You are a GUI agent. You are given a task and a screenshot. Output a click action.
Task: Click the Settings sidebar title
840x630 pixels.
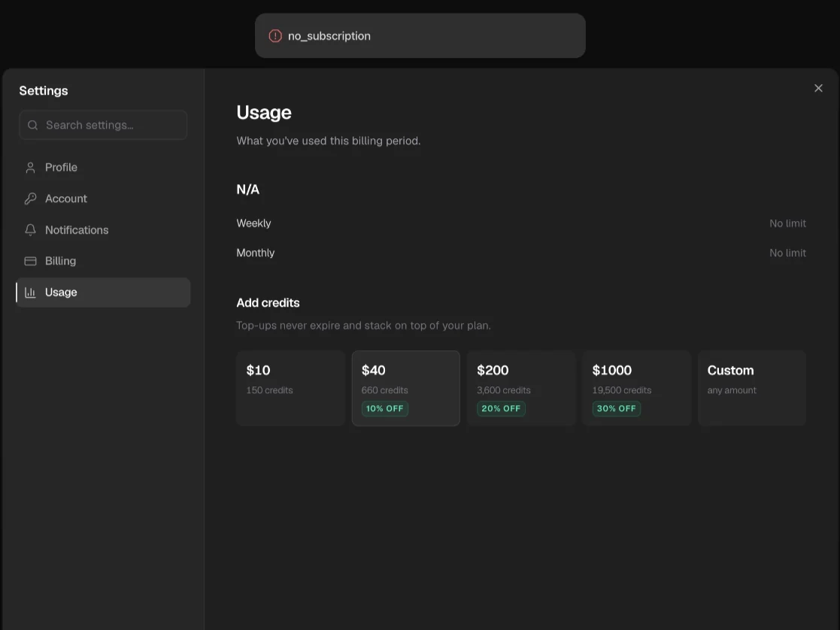(x=44, y=90)
